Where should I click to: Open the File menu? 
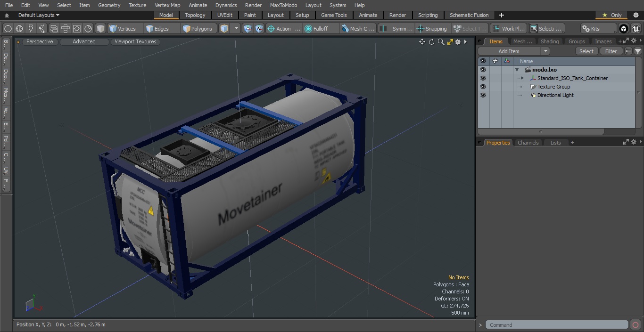click(9, 5)
